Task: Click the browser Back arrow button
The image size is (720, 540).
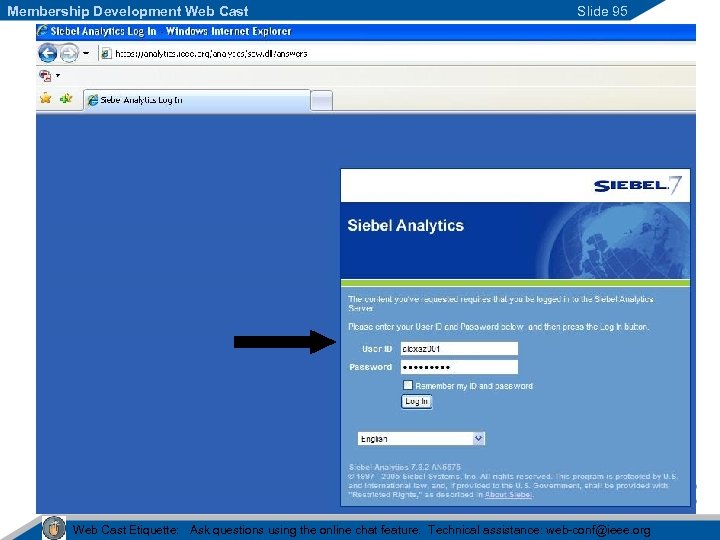Action: pyautogui.click(x=47, y=53)
